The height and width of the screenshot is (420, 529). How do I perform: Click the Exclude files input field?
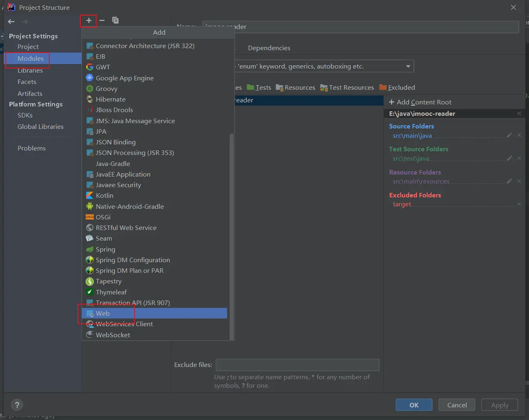click(x=297, y=365)
